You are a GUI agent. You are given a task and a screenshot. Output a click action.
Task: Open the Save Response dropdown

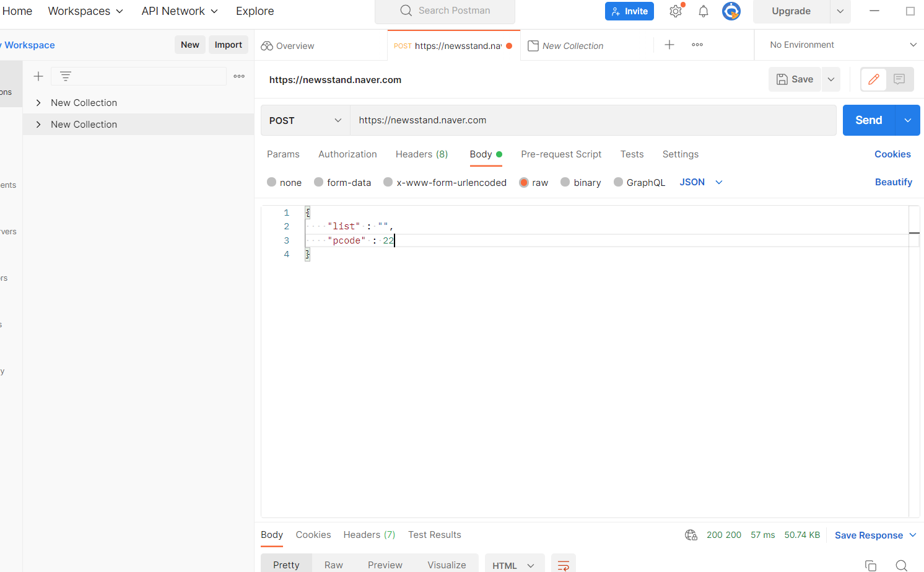tap(875, 535)
